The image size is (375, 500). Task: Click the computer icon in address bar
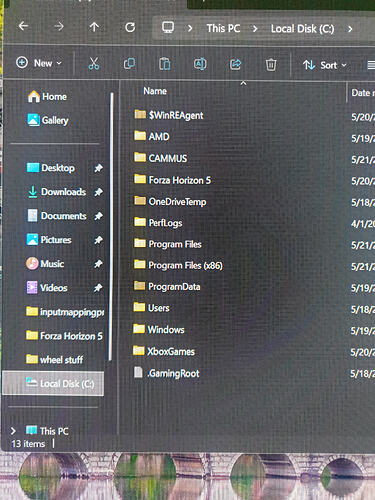pyautogui.click(x=168, y=28)
